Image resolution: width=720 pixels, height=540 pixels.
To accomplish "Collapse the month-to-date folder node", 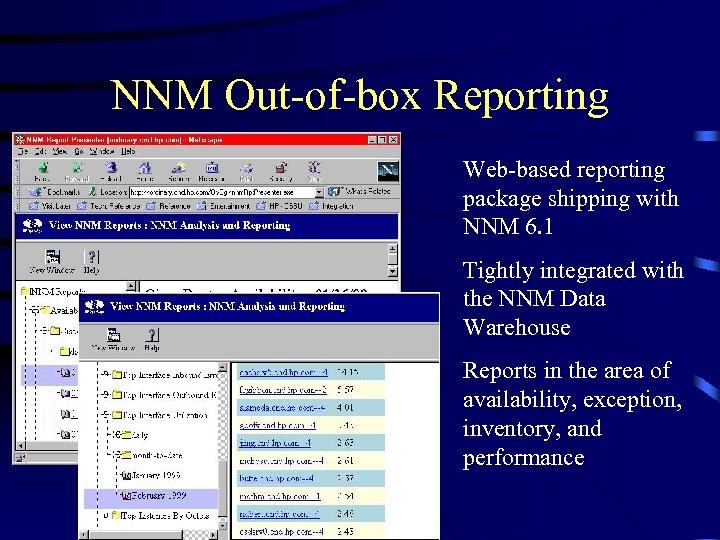I will pos(117,455).
